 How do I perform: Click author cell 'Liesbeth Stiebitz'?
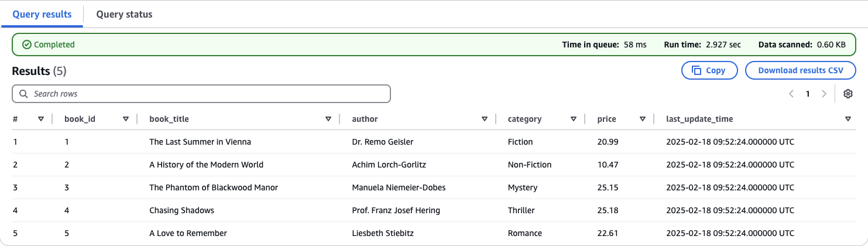click(x=383, y=233)
